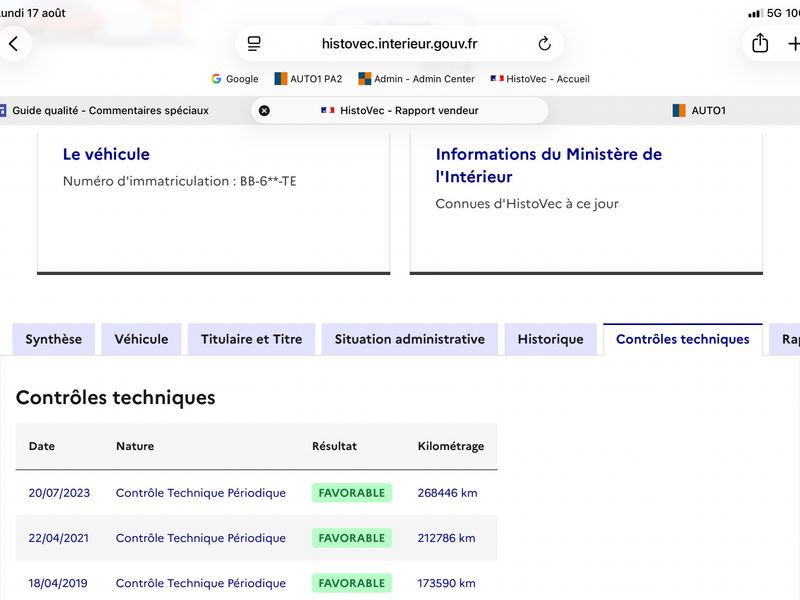Open the Titulaire et Titre tab
Screen dimensions: 800x600
(x=252, y=339)
